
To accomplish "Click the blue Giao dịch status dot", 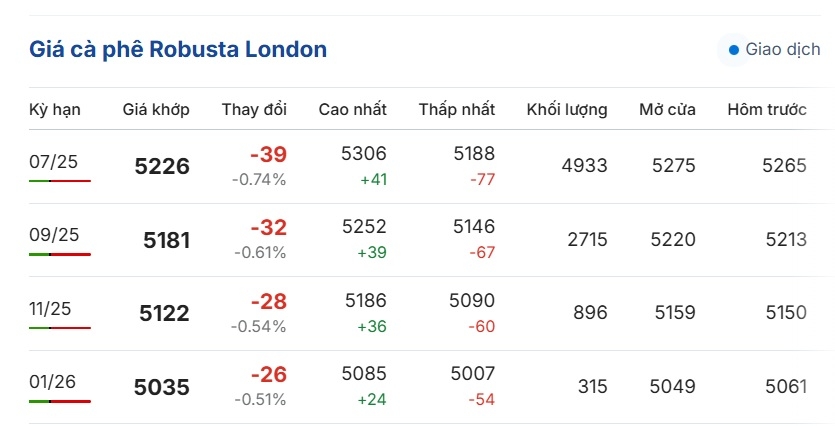I will click(x=734, y=50).
